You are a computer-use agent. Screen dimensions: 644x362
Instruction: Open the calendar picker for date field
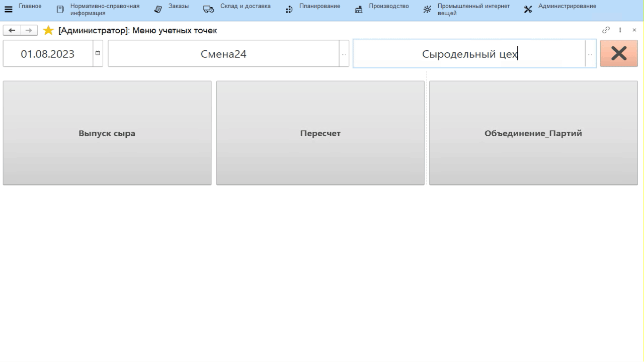click(98, 53)
